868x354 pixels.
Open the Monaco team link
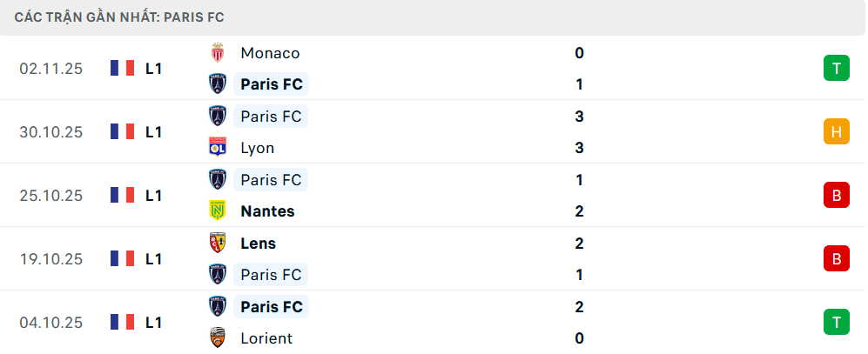(x=270, y=53)
